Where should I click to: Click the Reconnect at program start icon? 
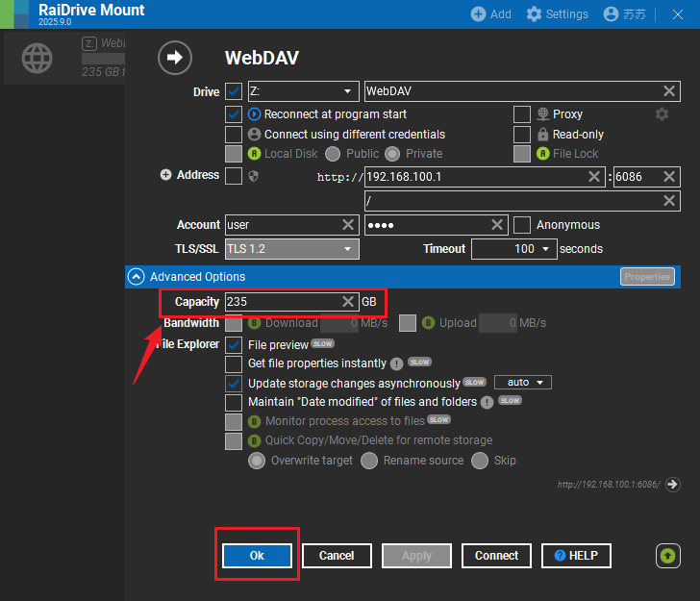(254, 114)
